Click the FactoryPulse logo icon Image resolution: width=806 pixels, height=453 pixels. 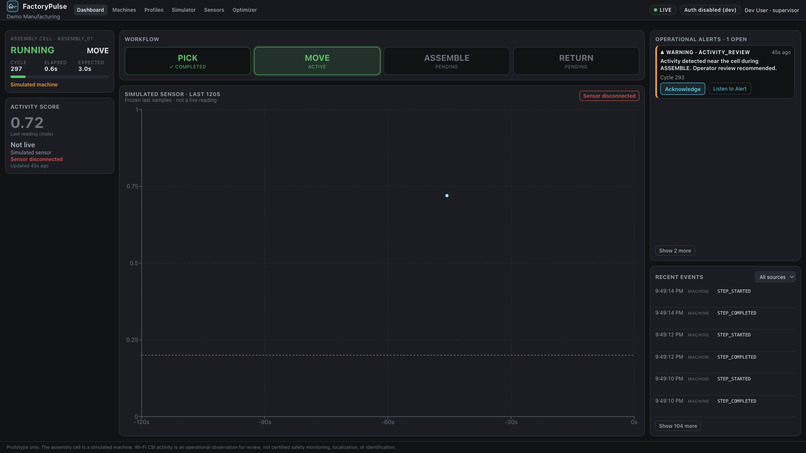[x=12, y=6]
